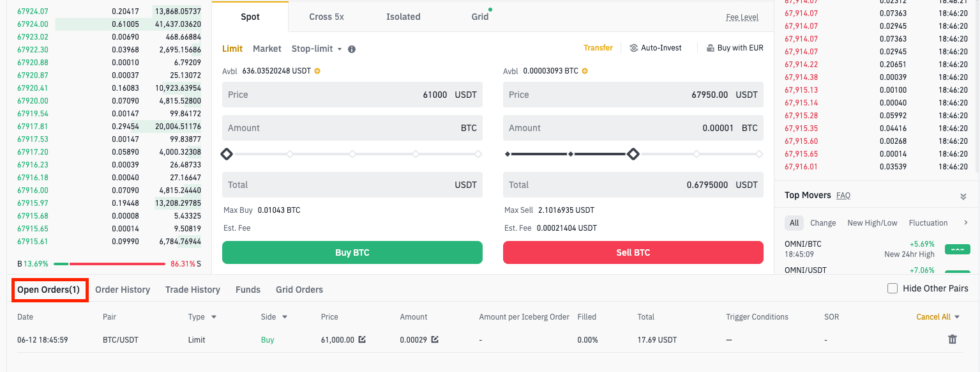
Task: Delete the open BTC/USDT order with the trash icon
Action: [x=952, y=339]
